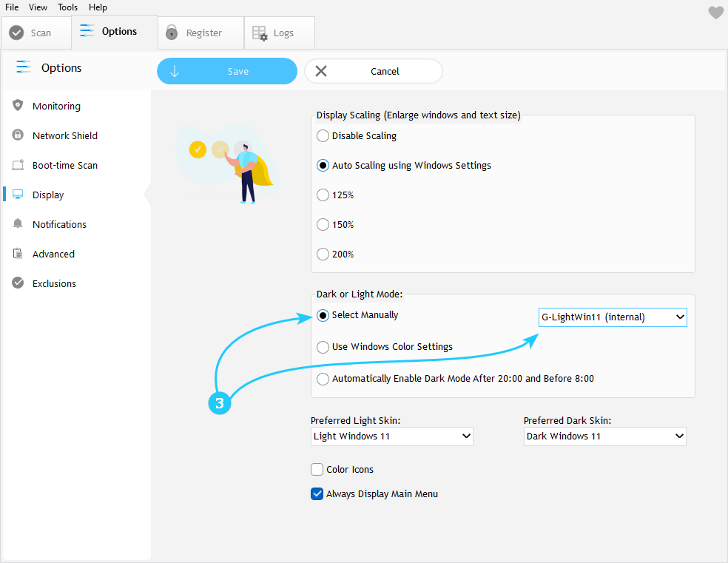Open the Tools menu
Viewport: 728px width, 563px height.
click(67, 7)
